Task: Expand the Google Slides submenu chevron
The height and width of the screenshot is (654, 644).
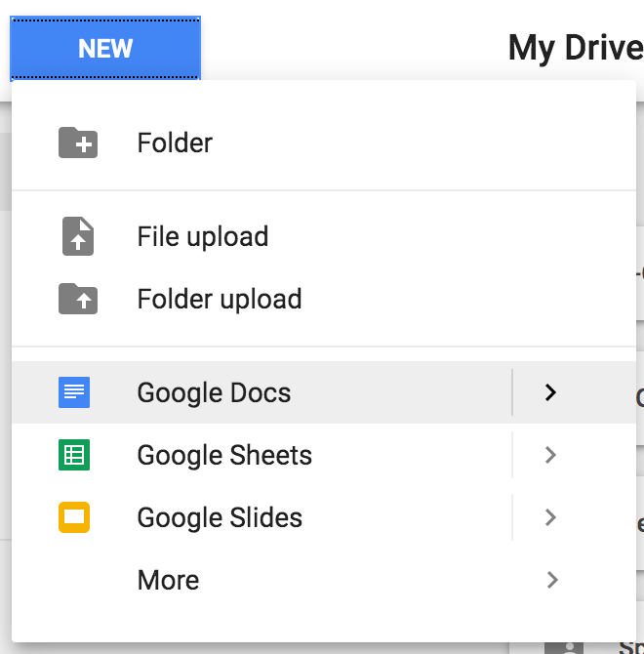Action: pos(550,517)
